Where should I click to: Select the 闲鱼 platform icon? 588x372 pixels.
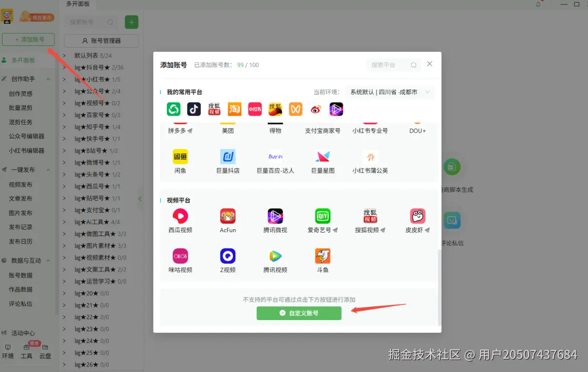click(180, 156)
